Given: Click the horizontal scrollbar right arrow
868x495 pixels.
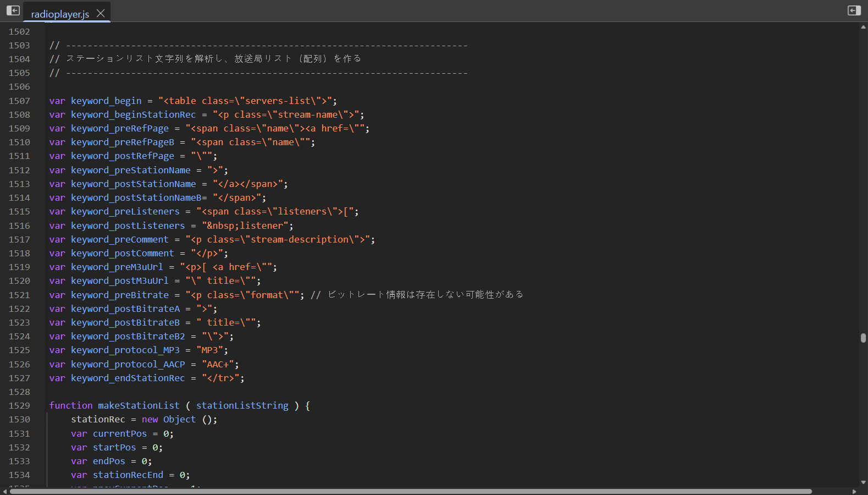Looking at the screenshot, I should click(x=854, y=491).
